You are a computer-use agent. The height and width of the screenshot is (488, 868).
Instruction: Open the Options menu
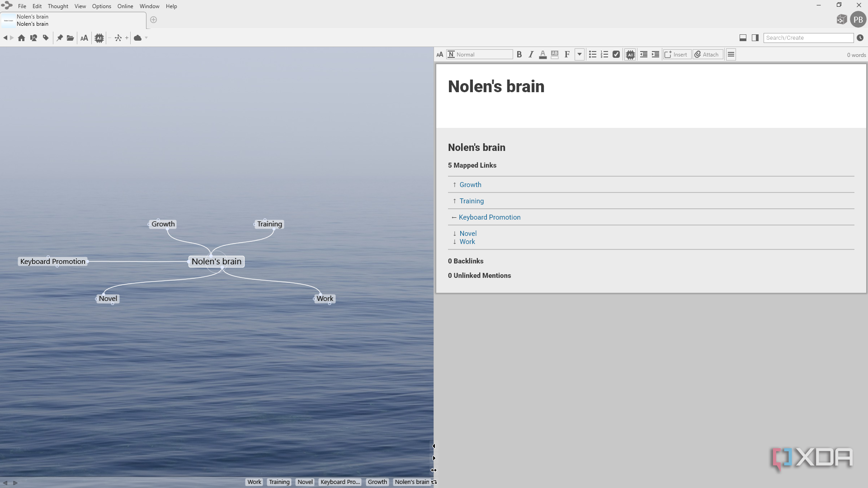click(102, 6)
